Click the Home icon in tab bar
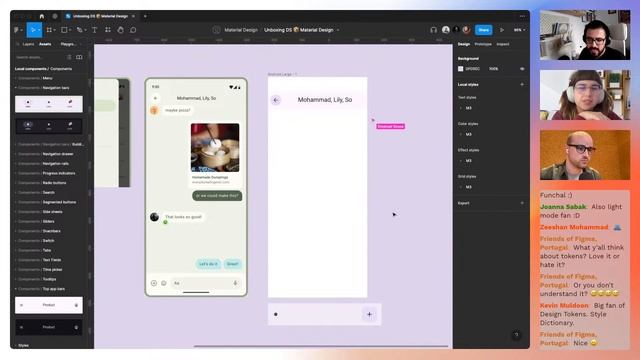Image resolution: width=640 pixels, height=360 pixels. pyautogui.click(x=42, y=16)
